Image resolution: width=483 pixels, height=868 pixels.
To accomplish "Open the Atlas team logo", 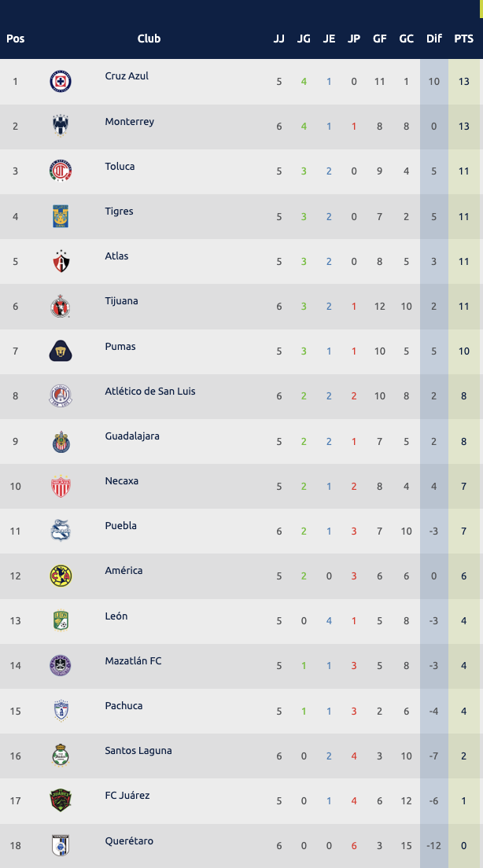I will pos(61,261).
